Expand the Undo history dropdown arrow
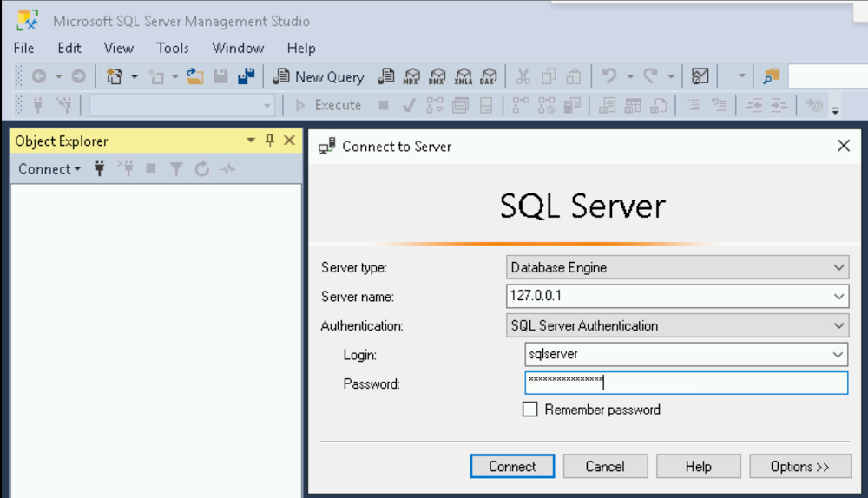 630,76
